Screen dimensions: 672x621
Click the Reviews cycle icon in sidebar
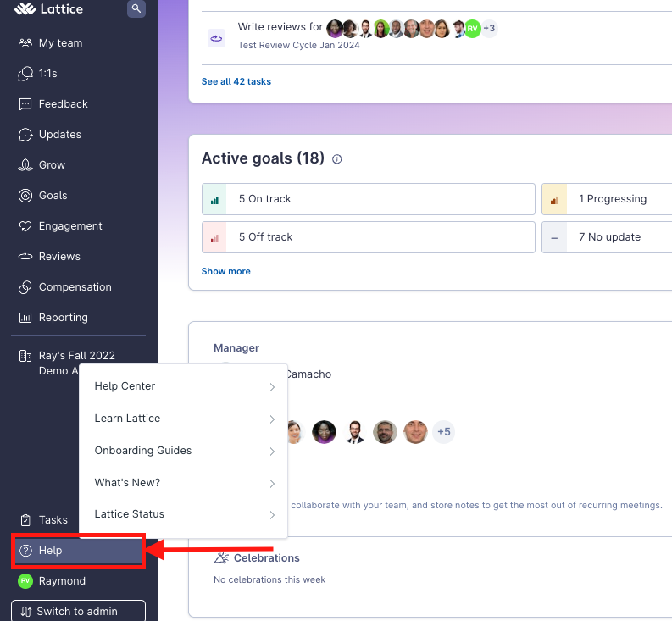click(x=25, y=257)
